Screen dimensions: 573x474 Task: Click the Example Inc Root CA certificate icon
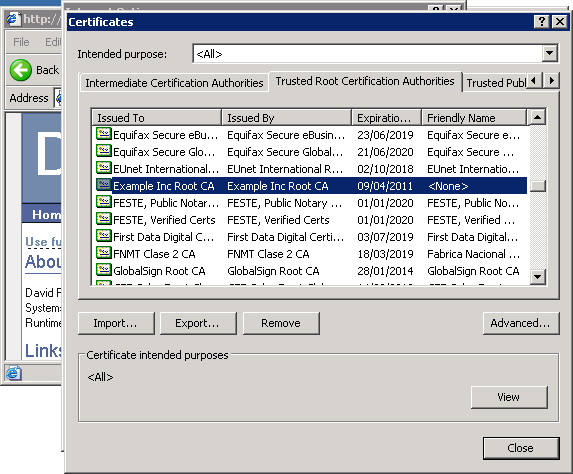pyautogui.click(x=104, y=185)
